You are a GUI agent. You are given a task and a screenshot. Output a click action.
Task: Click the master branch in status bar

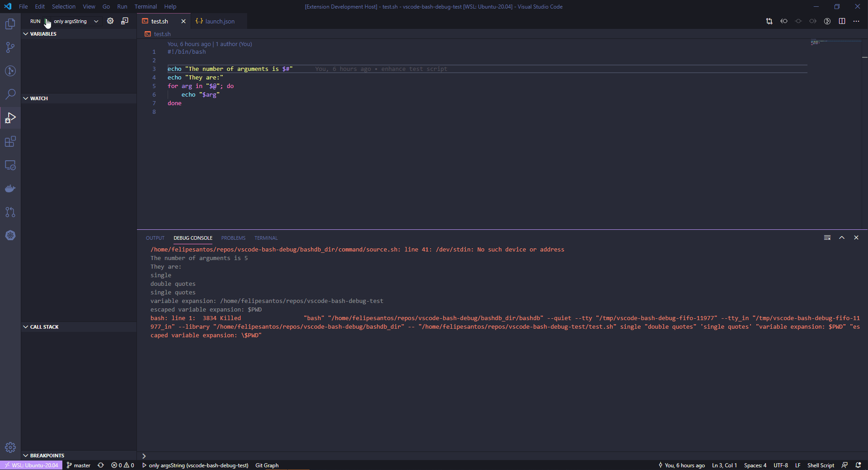coord(79,465)
